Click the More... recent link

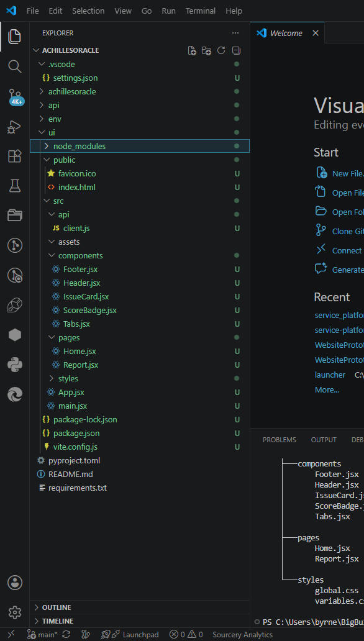coord(327,389)
